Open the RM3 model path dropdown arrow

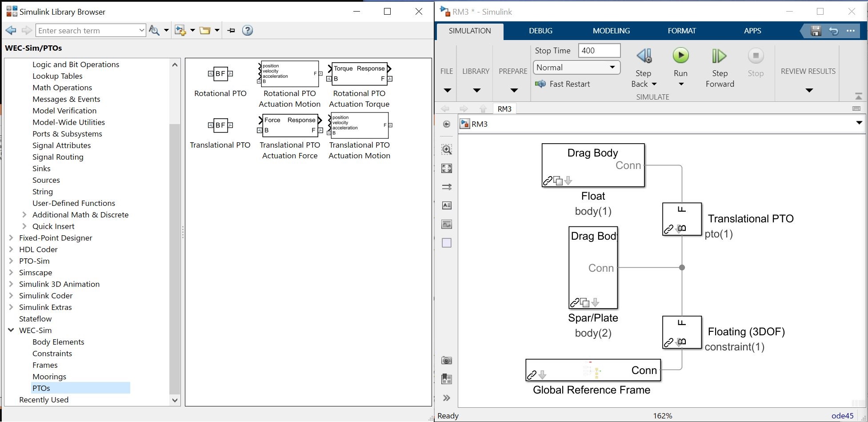859,123
